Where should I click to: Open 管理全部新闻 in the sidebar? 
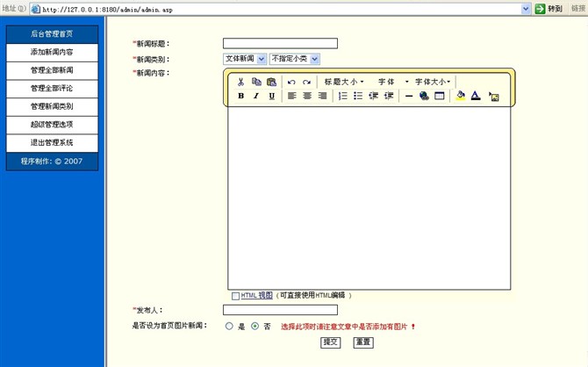tap(52, 70)
